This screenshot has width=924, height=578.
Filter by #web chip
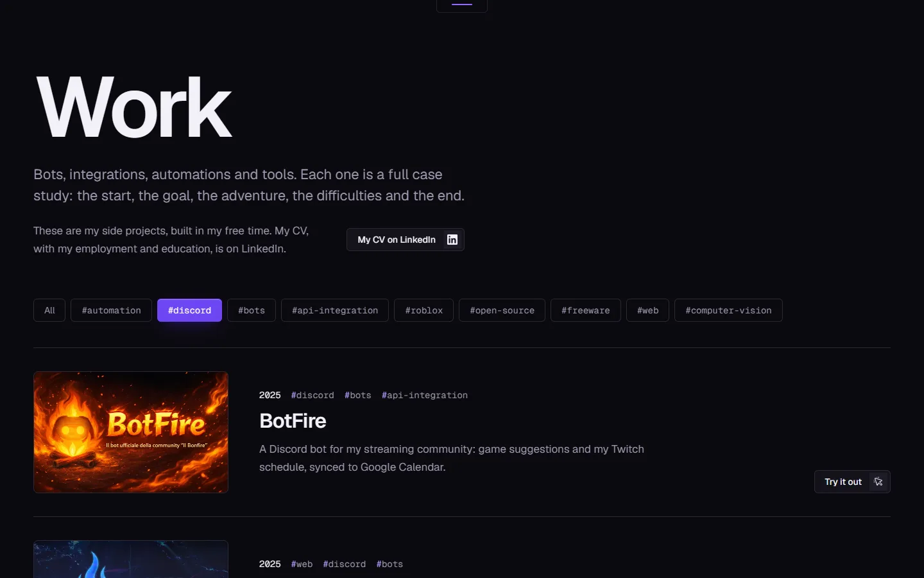(x=647, y=310)
